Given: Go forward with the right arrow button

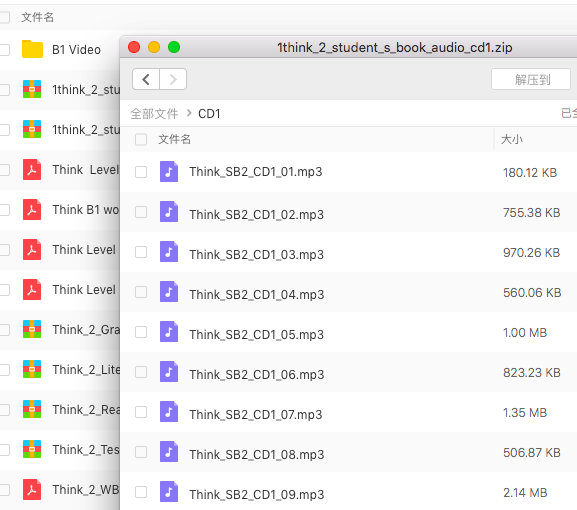Looking at the screenshot, I should point(173,79).
